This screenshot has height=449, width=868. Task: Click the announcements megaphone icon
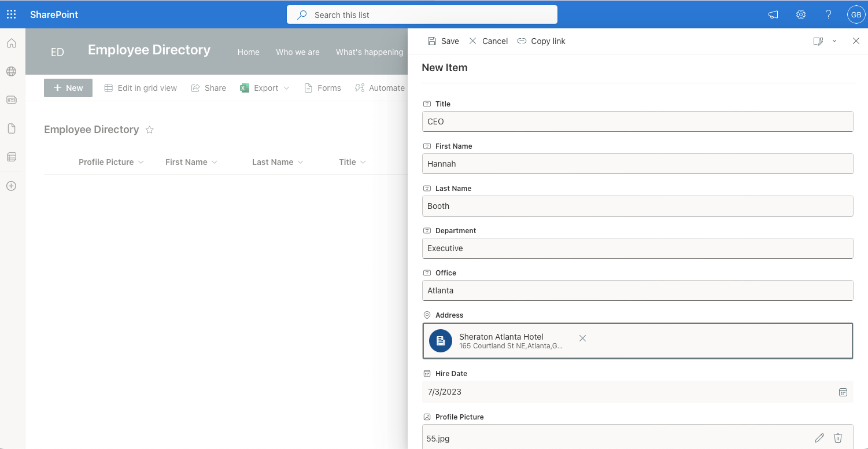[x=773, y=14]
